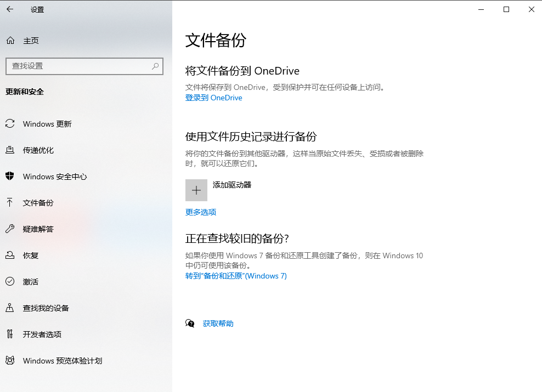Click the 疑难解答 wrench icon

[x=10, y=229]
